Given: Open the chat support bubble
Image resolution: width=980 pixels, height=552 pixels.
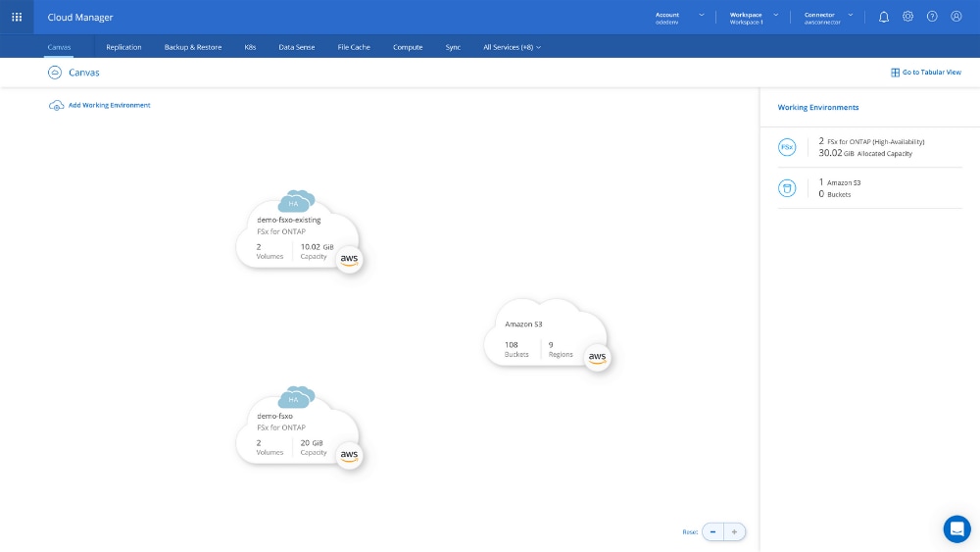Looking at the screenshot, I should [956, 528].
